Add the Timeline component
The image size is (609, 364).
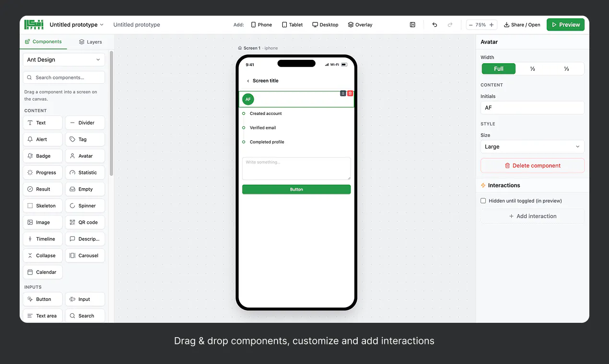(x=43, y=239)
